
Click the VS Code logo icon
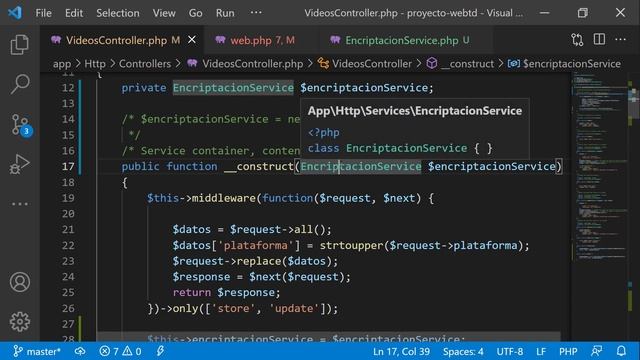(x=15, y=13)
